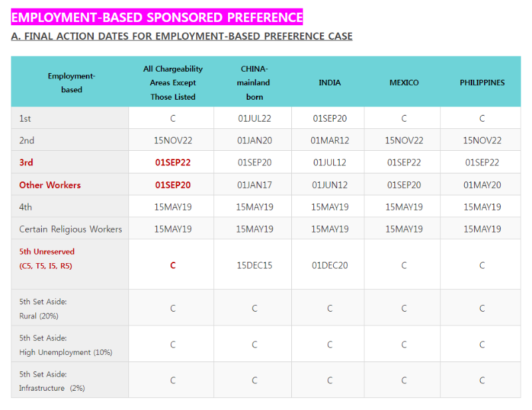The width and height of the screenshot is (532, 410).
Task: Select the 5th Set Aside Rural row label
Action: pos(43,308)
